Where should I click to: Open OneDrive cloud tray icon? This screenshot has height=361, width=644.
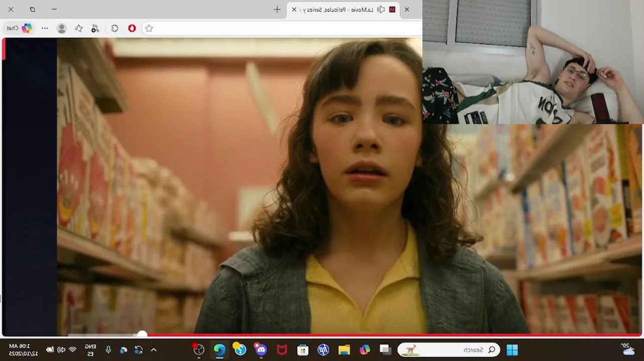[123, 350]
